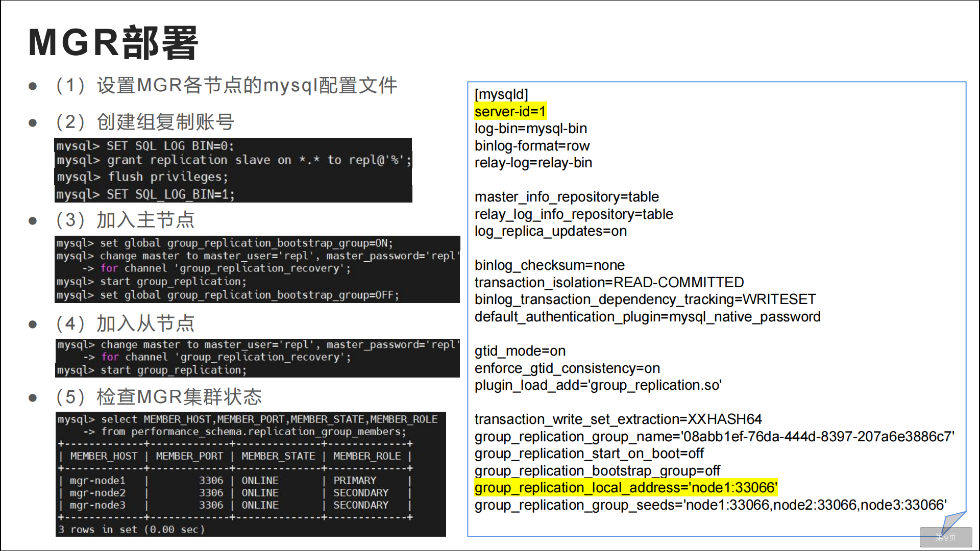Click the SET SQL_LOG_BIN=1 command line

145,194
